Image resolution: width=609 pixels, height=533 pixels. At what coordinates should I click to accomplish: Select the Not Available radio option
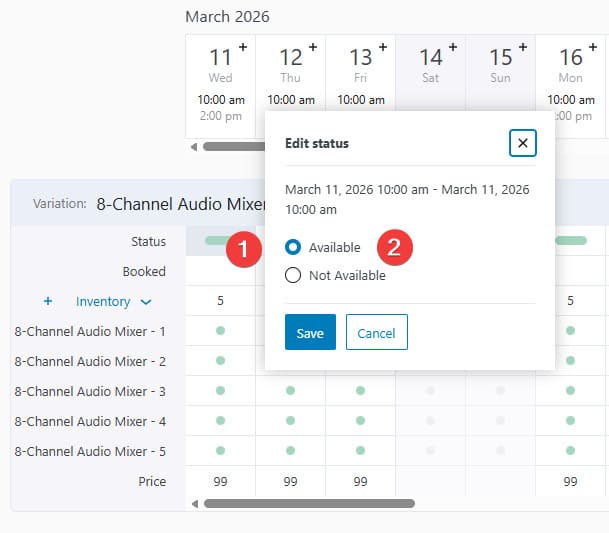(293, 276)
